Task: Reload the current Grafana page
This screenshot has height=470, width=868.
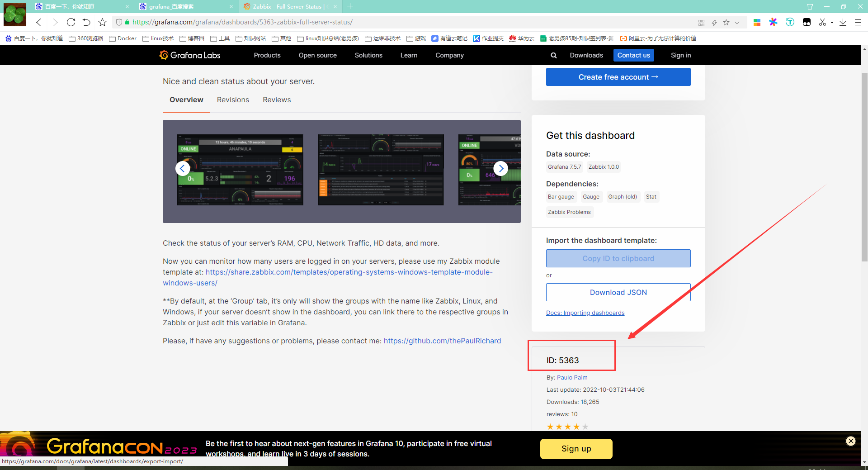Action: click(x=71, y=22)
